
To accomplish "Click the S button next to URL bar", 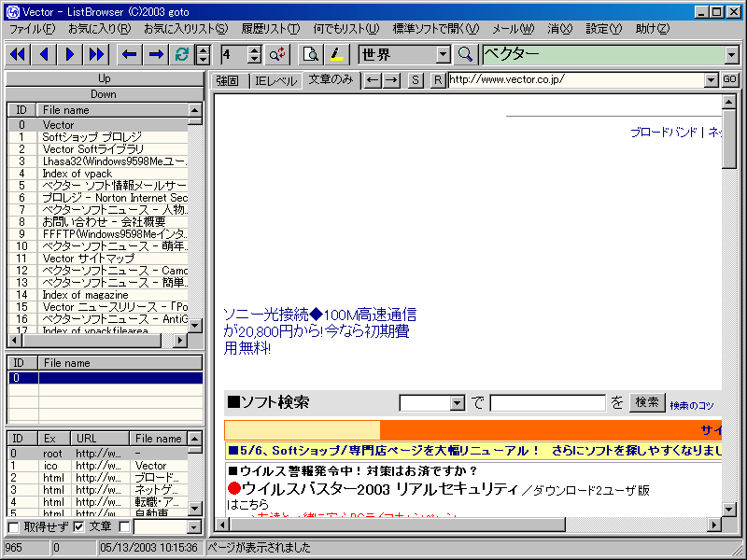I will (x=415, y=80).
